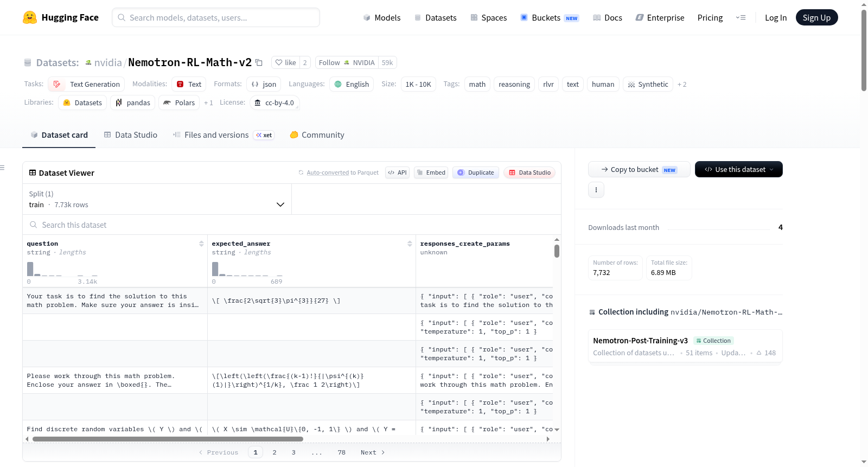Viewport: 868px width, 467px height.
Task: Select the text tag
Action: (x=573, y=84)
